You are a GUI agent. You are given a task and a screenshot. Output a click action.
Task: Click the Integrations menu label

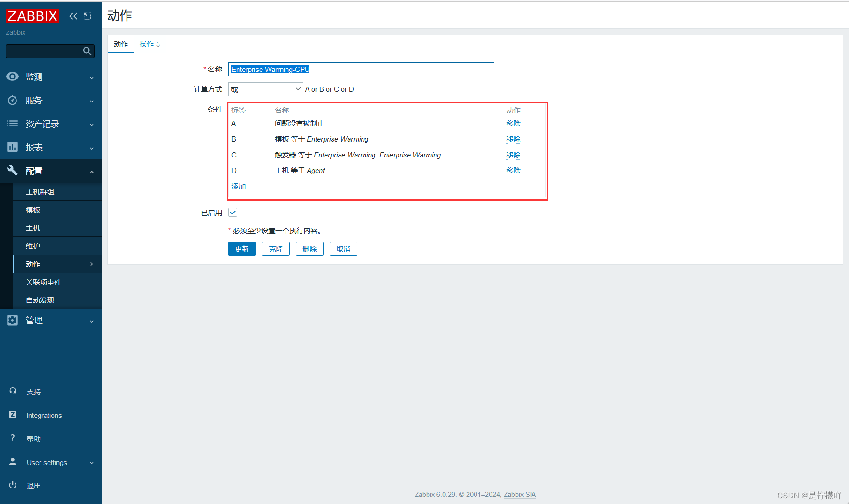(x=44, y=416)
